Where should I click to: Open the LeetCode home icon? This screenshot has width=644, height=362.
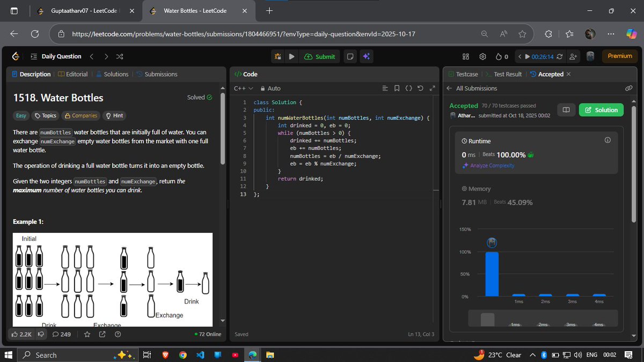pyautogui.click(x=15, y=56)
